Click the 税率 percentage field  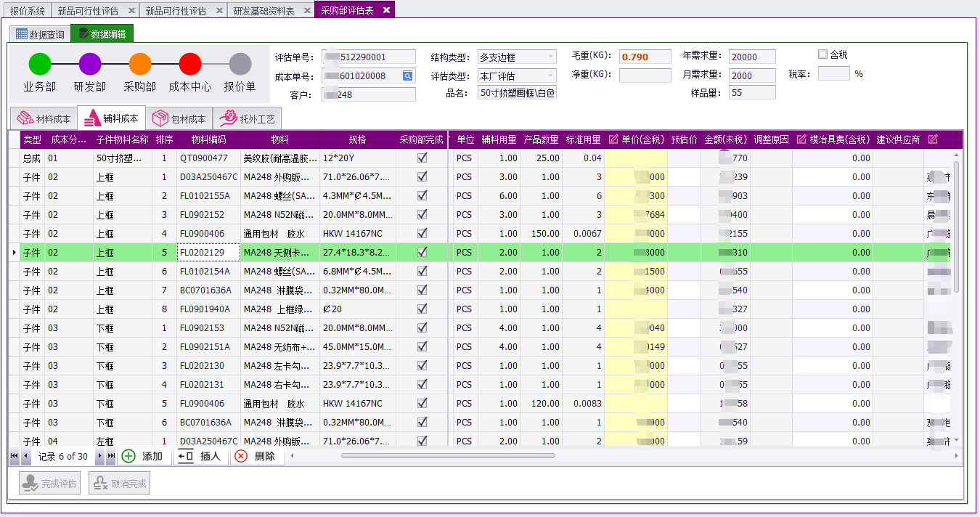834,74
